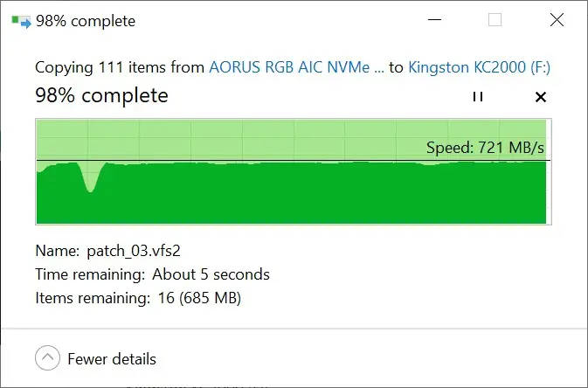
Task: Click the Fewer details text label
Action: (112, 359)
